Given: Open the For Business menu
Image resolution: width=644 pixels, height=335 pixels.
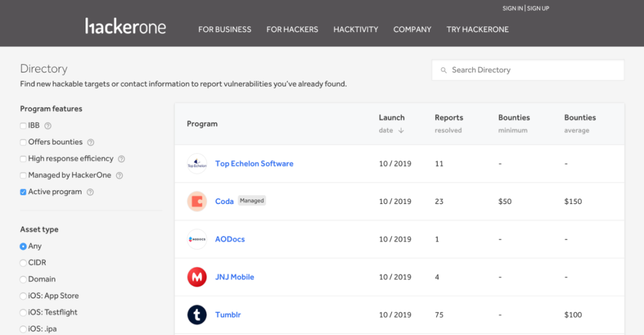Looking at the screenshot, I should 225,30.
